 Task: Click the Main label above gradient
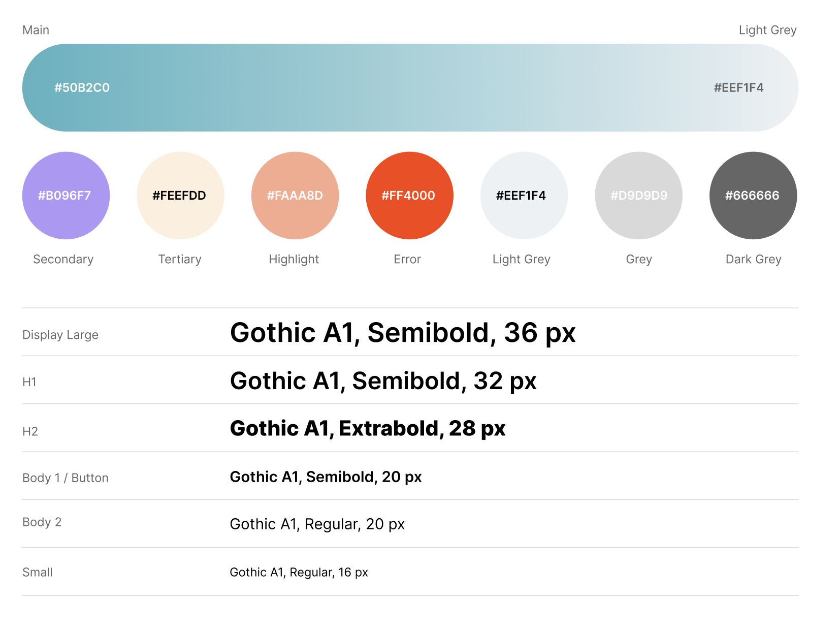[x=36, y=30]
